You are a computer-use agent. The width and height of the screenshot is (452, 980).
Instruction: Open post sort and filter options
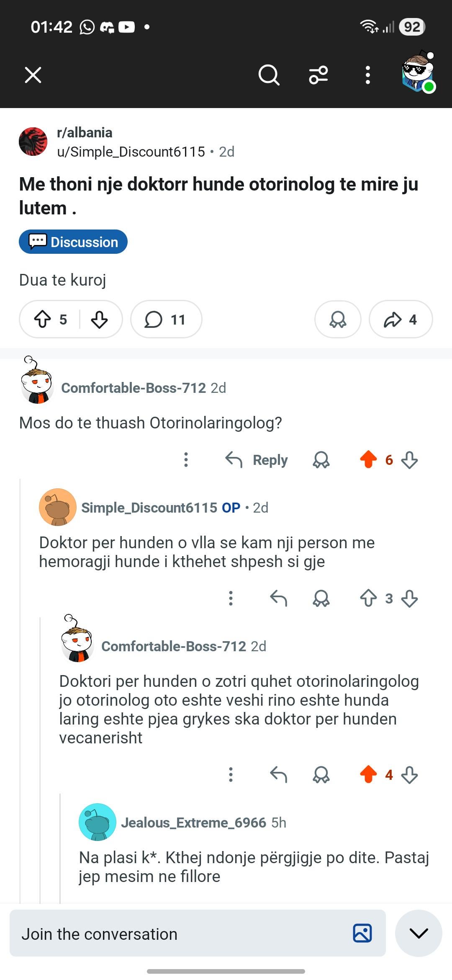pyautogui.click(x=318, y=75)
